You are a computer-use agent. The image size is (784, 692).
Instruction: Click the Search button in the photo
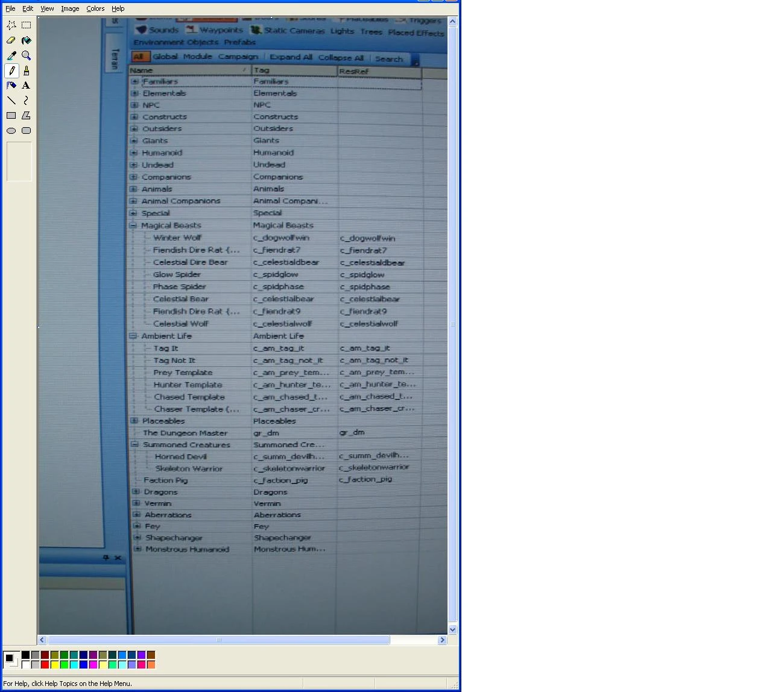(389, 59)
